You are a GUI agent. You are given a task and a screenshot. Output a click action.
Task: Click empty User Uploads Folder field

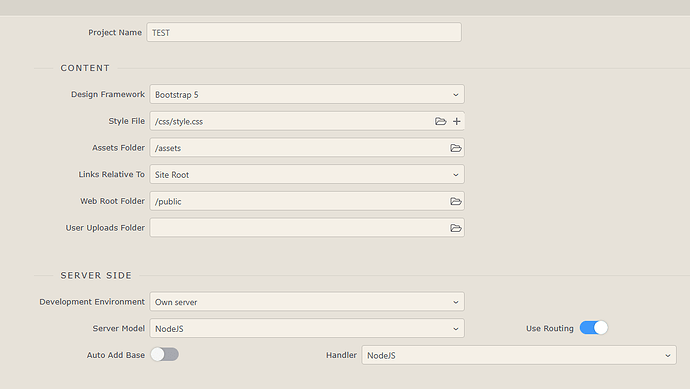click(x=298, y=228)
